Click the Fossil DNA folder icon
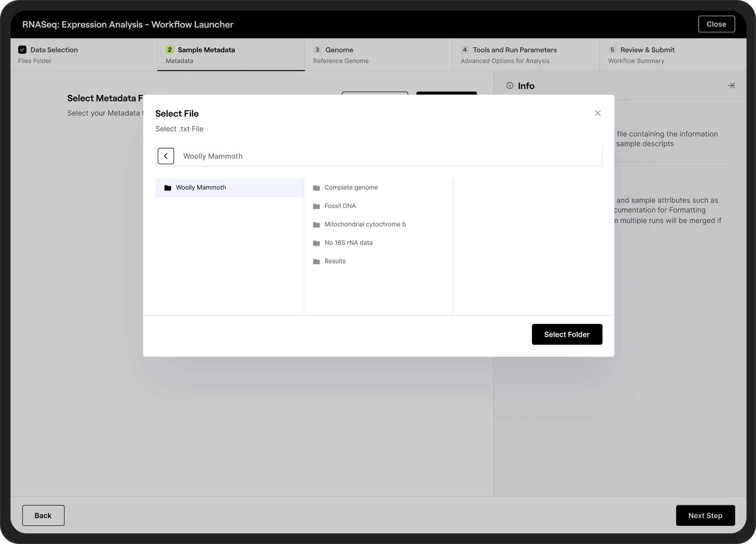756x544 pixels. (x=316, y=206)
